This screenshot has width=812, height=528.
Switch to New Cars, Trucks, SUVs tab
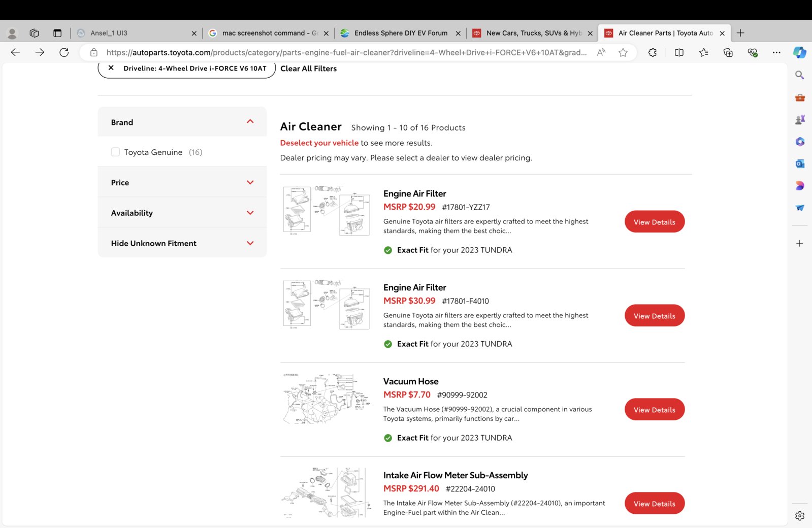coord(532,33)
